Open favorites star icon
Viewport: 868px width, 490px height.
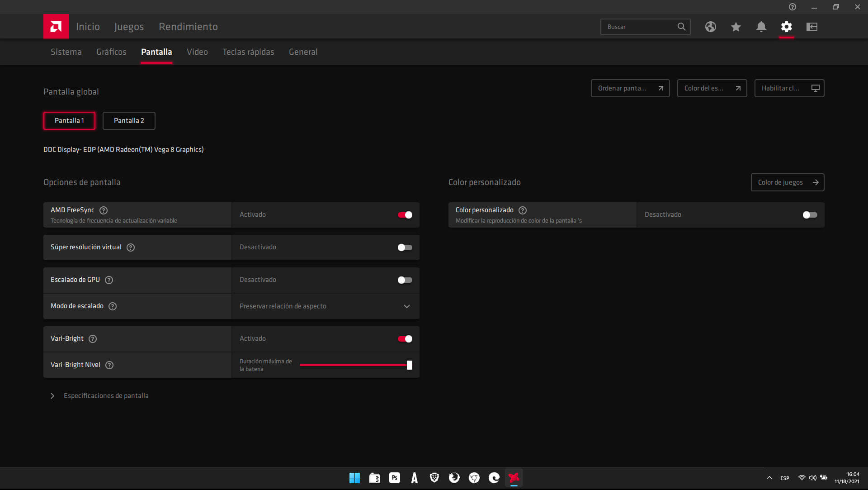pos(736,27)
